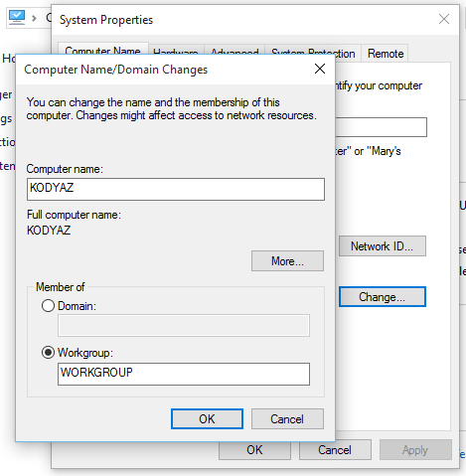Click Change... in System Properties
Image resolution: width=466 pixels, height=476 pixels.
pyautogui.click(x=383, y=296)
